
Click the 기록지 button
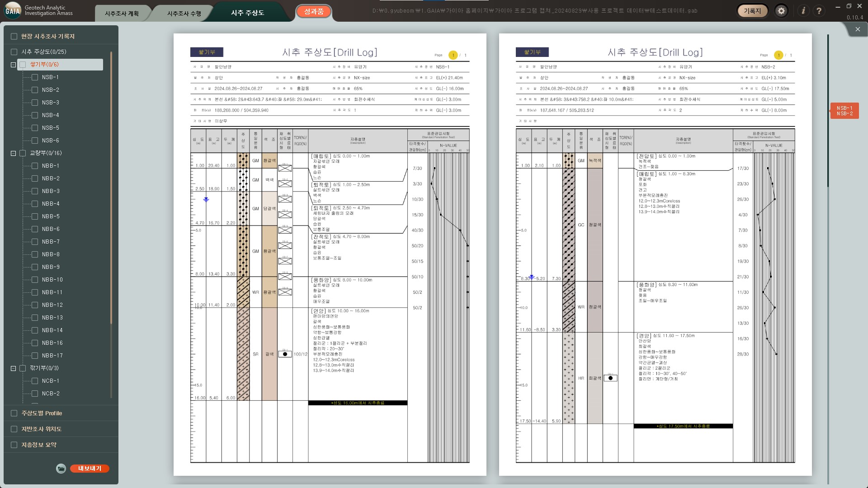click(752, 11)
